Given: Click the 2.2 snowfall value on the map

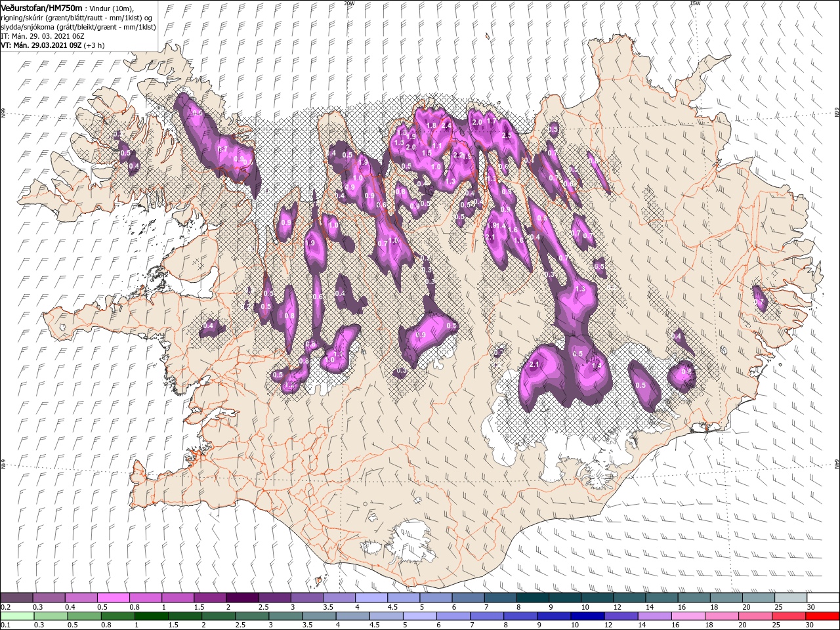Looking at the screenshot, I should coord(459,156).
